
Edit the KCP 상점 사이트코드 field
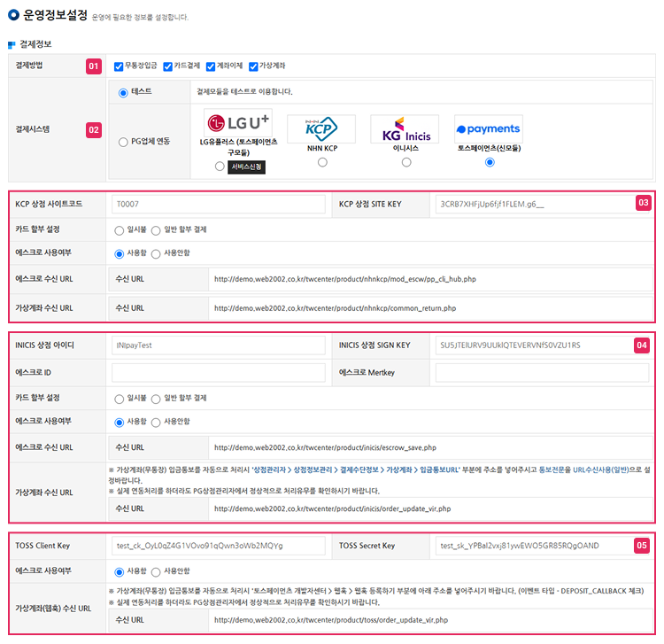[x=219, y=205]
